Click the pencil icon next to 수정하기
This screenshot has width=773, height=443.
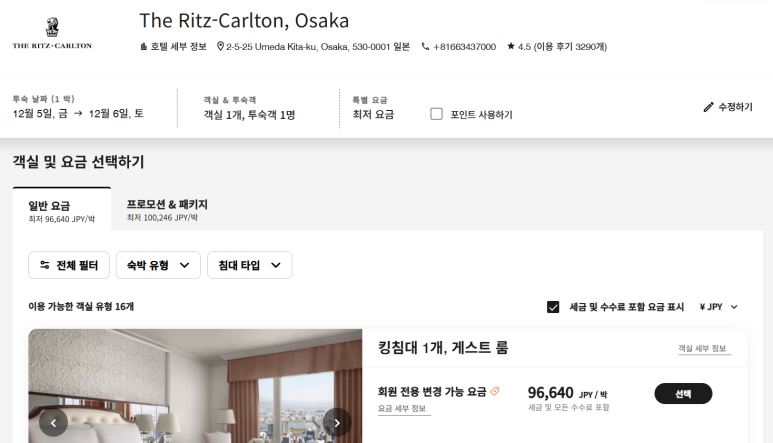coord(708,107)
